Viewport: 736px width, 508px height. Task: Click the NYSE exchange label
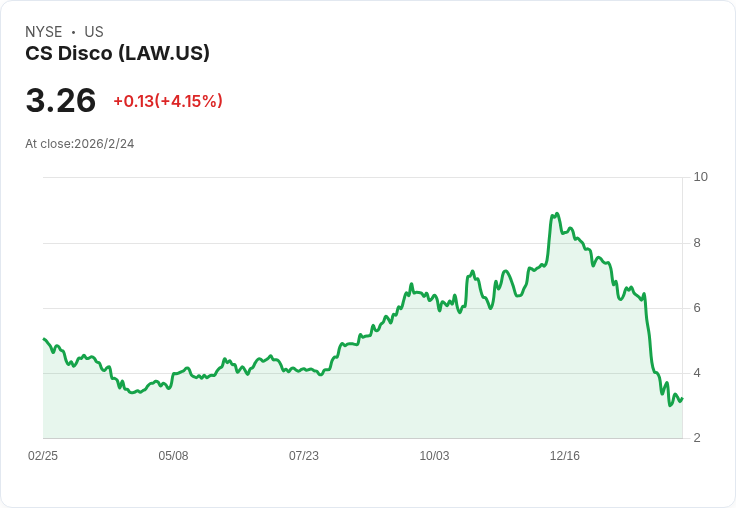[x=43, y=31]
